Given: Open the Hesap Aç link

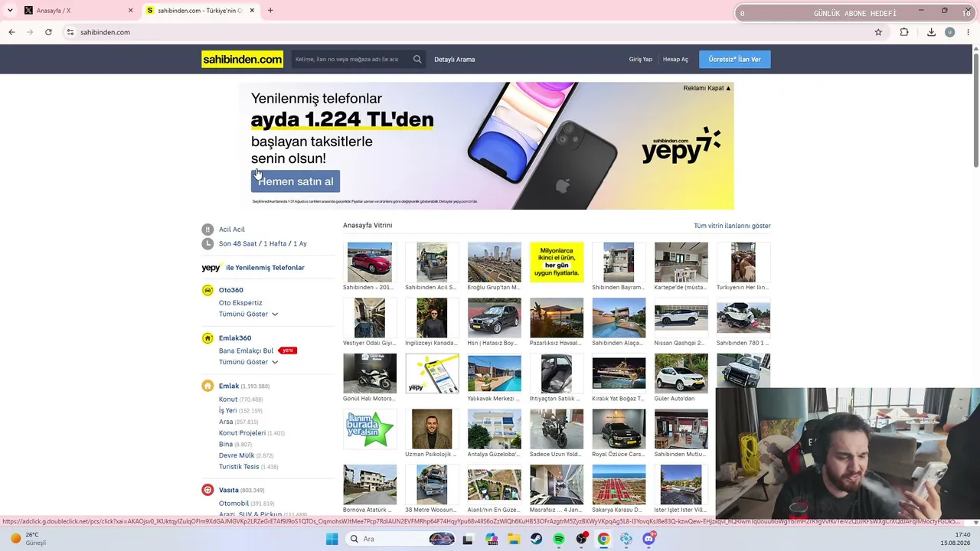Looking at the screenshot, I should coord(675,59).
